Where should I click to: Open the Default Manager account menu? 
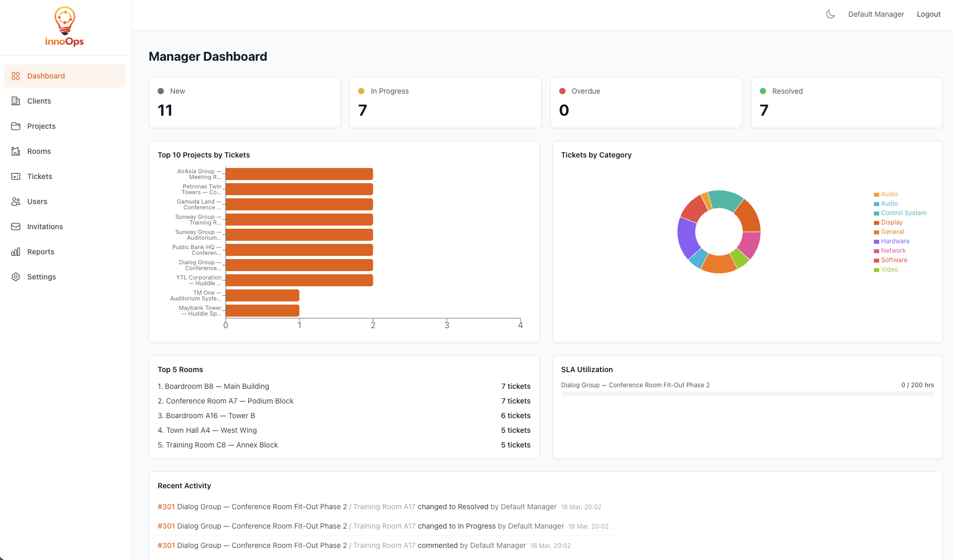click(x=876, y=14)
